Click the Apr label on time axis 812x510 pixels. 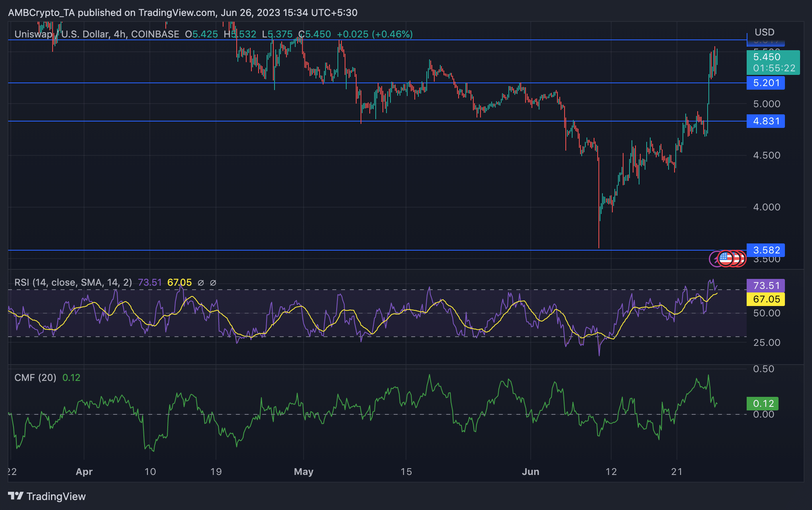coord(84,472)
